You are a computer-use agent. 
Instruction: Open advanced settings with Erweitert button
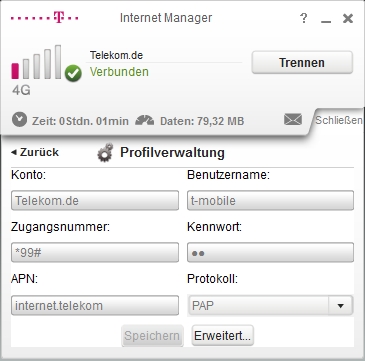[x=223, y=336]
